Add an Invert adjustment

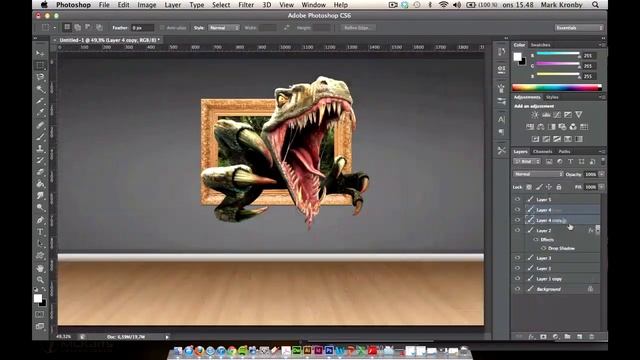point(536,139)
